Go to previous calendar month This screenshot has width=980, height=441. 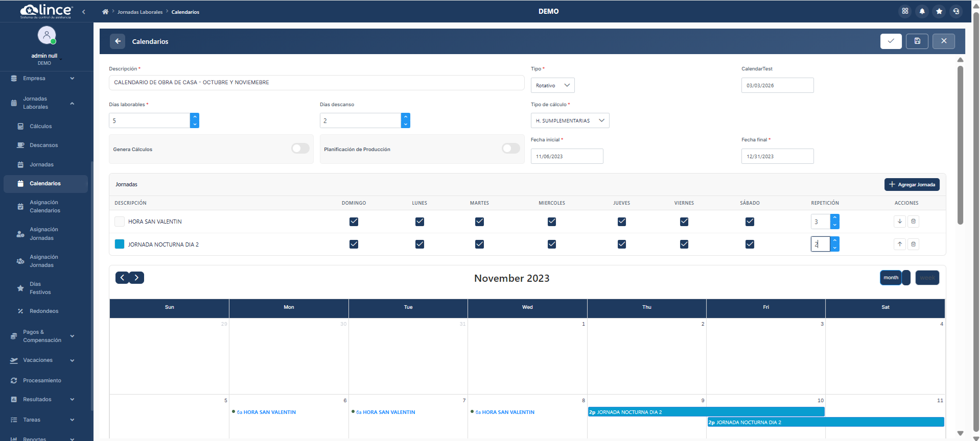pos(122,278)
